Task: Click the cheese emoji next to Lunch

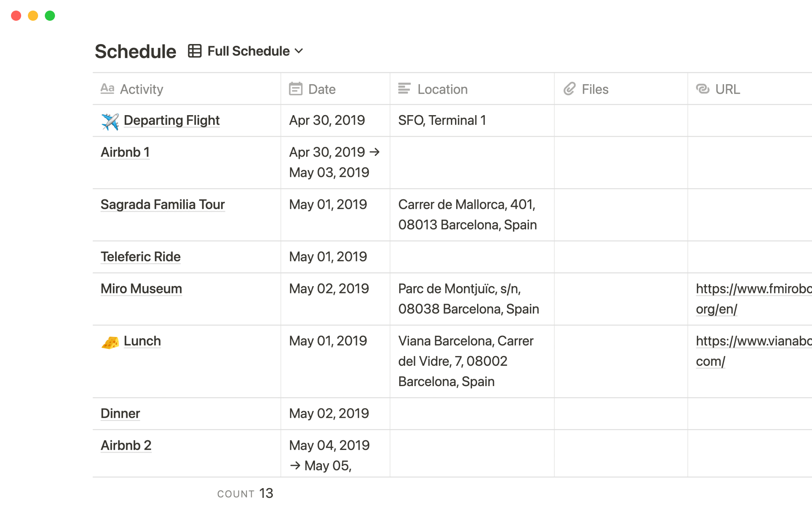Action: click(110, 342)
